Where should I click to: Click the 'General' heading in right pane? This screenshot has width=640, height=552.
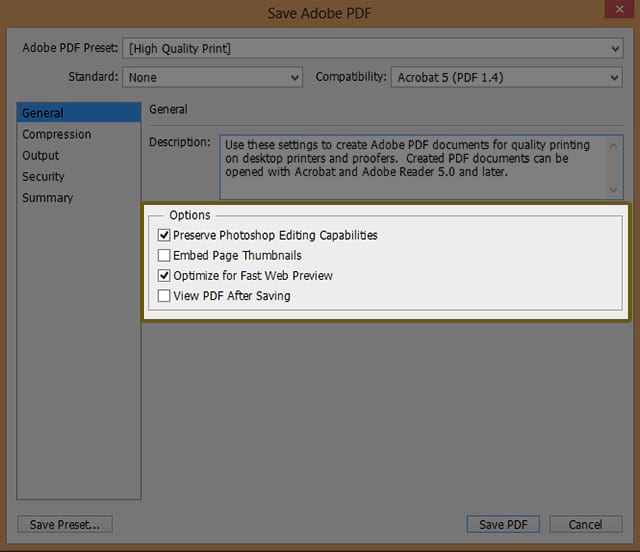[168, 109]
